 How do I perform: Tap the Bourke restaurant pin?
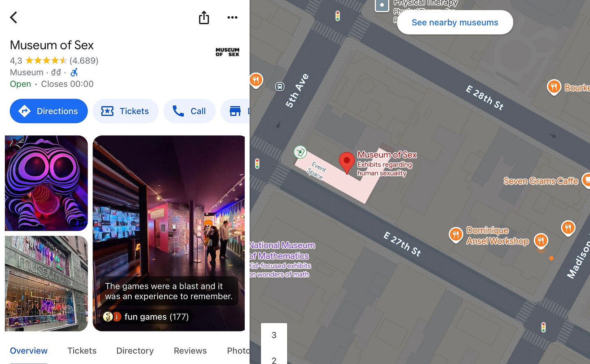click(x=554, y=87)
